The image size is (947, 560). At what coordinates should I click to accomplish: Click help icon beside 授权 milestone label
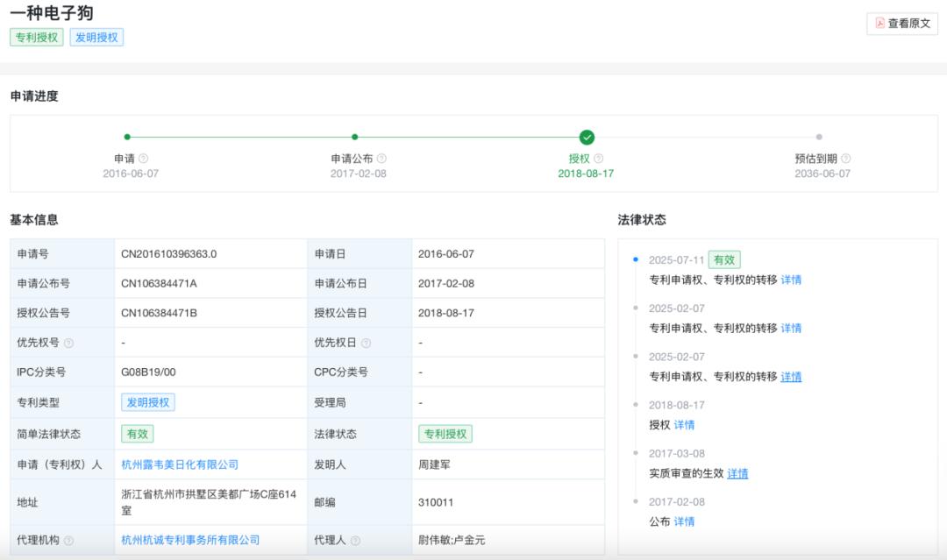pos(599,159)
